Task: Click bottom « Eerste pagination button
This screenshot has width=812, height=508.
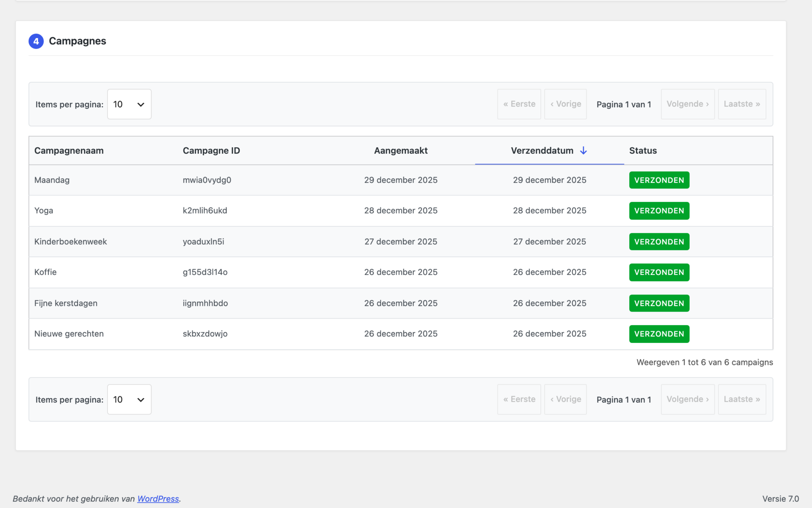Action: tap(519, 399)
